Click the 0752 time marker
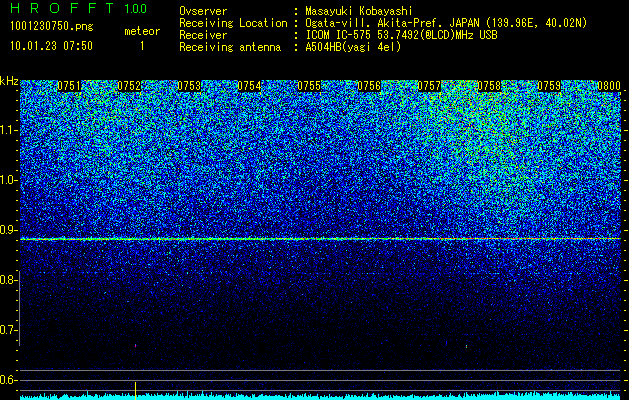The height and width of the screenshot is (400, 629). click(x=129, y=86)
